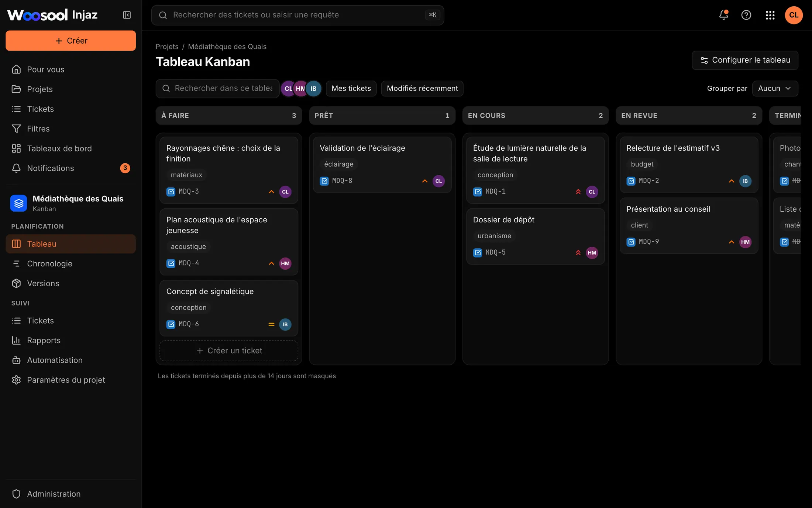The width and height of the screenshot is (812, 508).
Task: Open Automatisation in the sidebar
Action: 70,360
